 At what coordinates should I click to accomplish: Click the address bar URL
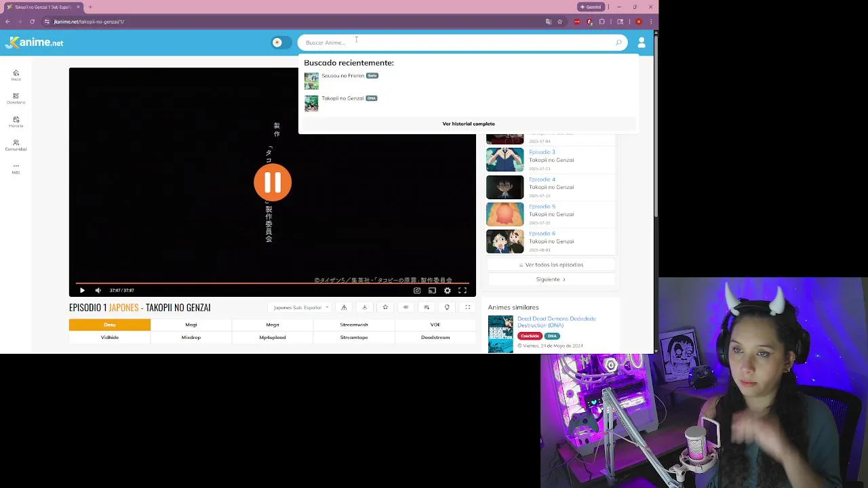89,22
